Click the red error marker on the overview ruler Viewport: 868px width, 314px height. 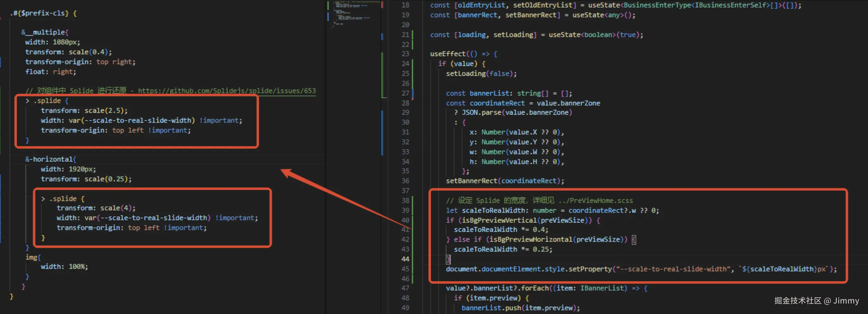pyautogui.click(x=383, y=4)
